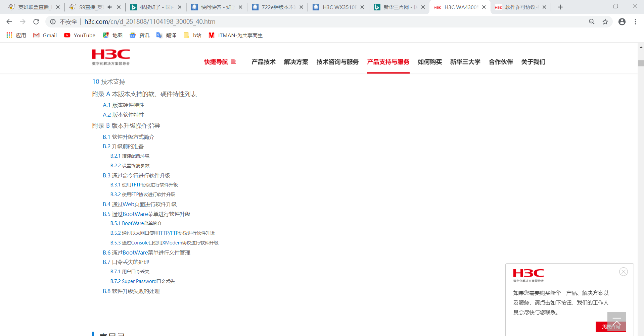Switch to the 新华三官网 tab
This screenshot has height=336, width=644.
[x=399, y=7]
